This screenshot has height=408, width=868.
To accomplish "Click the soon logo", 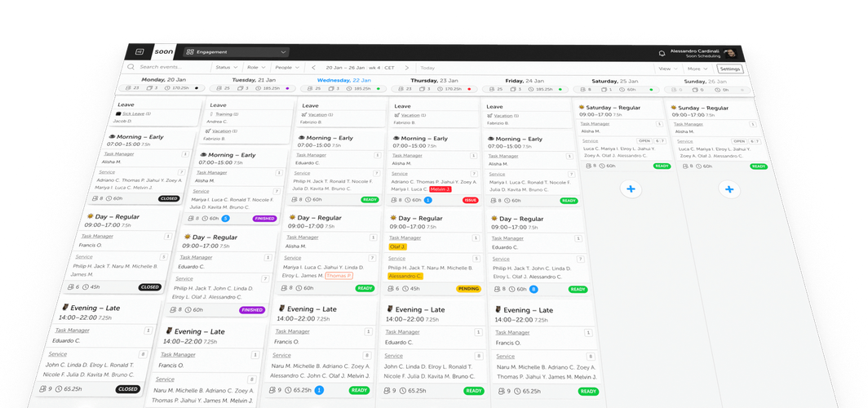I will 164,52.
